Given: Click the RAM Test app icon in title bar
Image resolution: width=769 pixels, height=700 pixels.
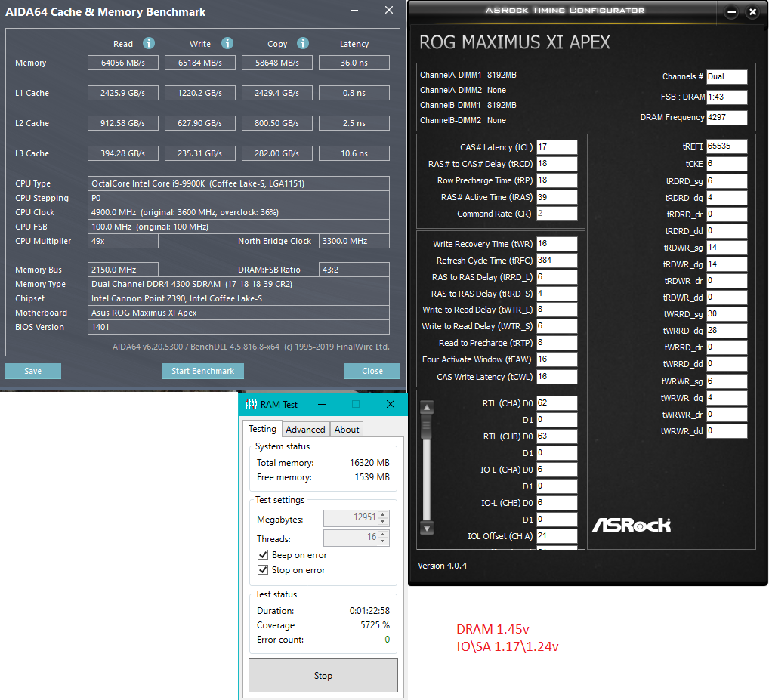Looking at the screenshot, I should (x=251, y=404).
